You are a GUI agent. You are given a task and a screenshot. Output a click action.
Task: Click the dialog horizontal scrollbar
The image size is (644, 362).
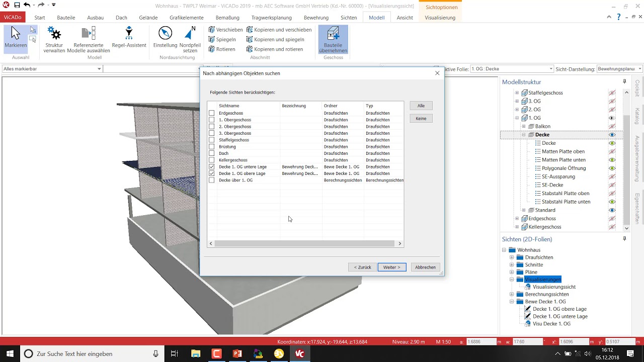(305, 243)
